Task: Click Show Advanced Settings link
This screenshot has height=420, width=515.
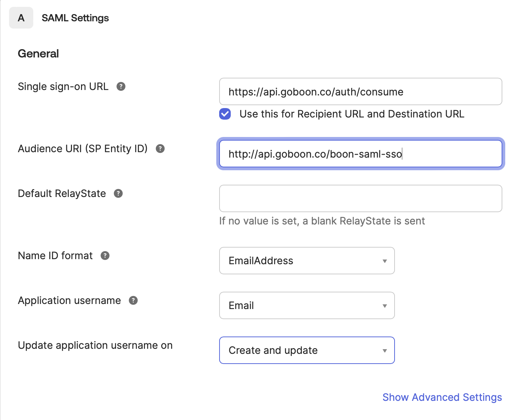Action: 442,397
